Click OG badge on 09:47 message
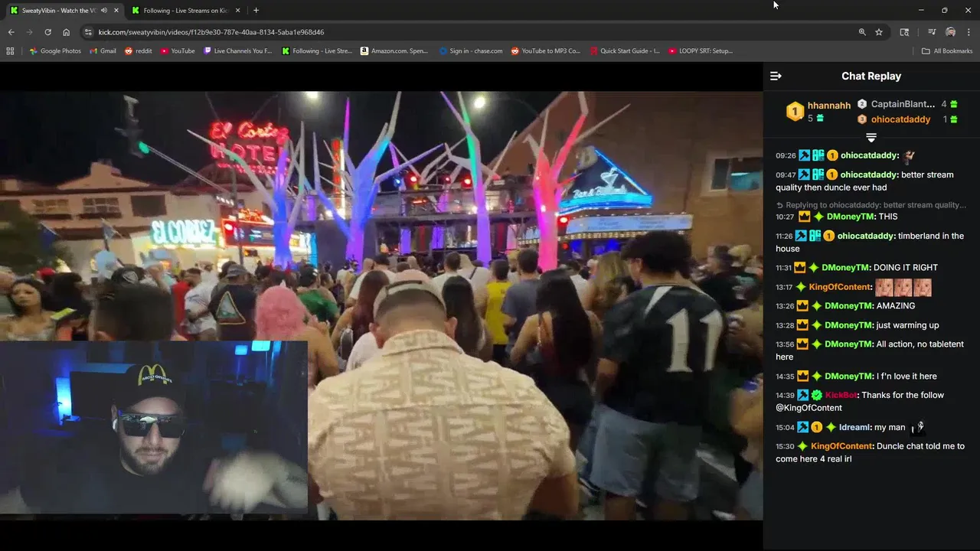980x551 pixels. point(818,174)
